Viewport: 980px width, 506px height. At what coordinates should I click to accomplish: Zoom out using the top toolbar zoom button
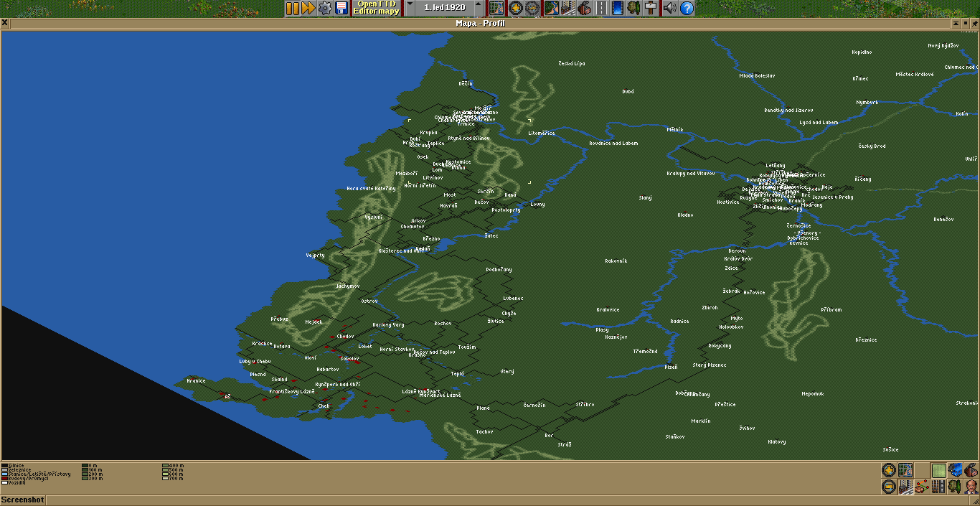point(532,8)
